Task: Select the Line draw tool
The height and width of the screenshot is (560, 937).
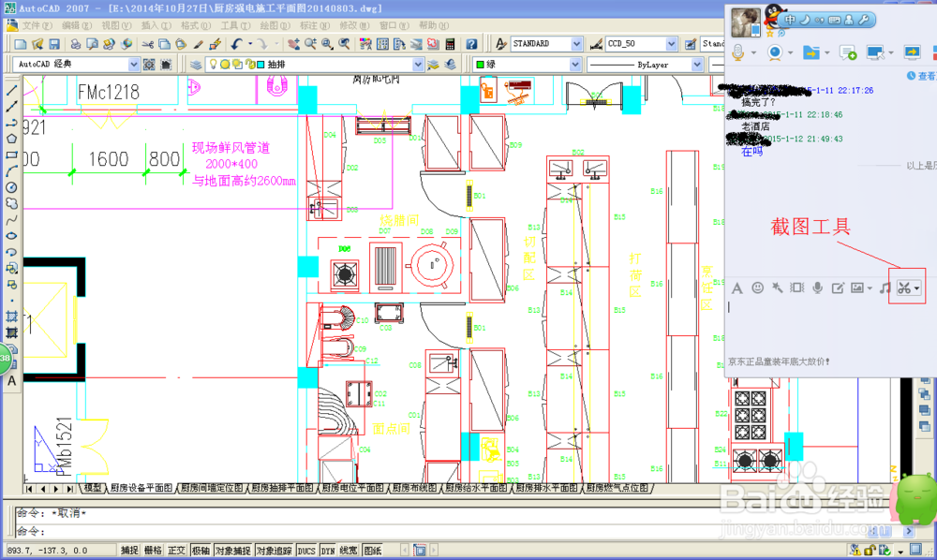Action: (x=11, y=91)
